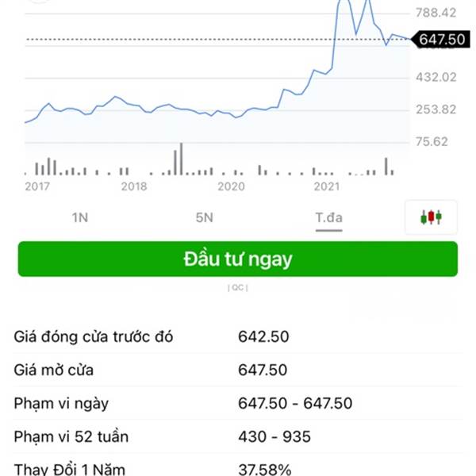Click the 75.62 price axis label
The image size is (476, 476).
(432, 142)
